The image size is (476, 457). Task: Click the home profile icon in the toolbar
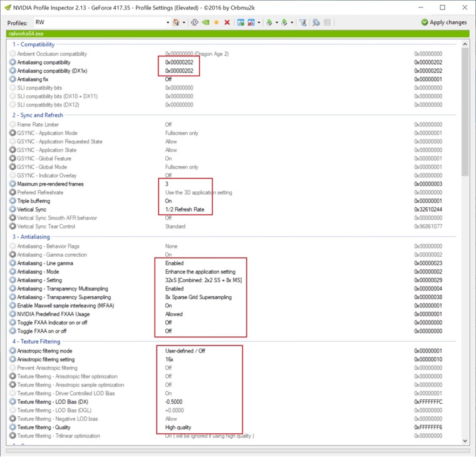coord(176,23)
